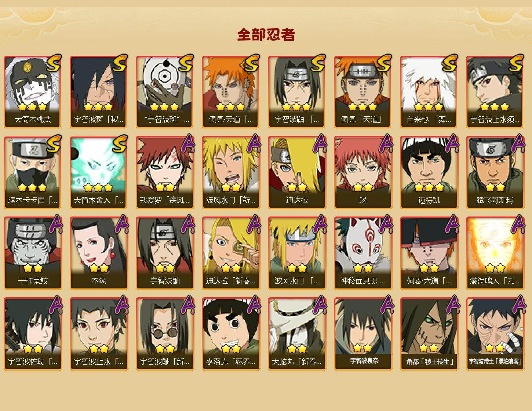Click the 迪达拉 ninja portrait

pos(297,172)
